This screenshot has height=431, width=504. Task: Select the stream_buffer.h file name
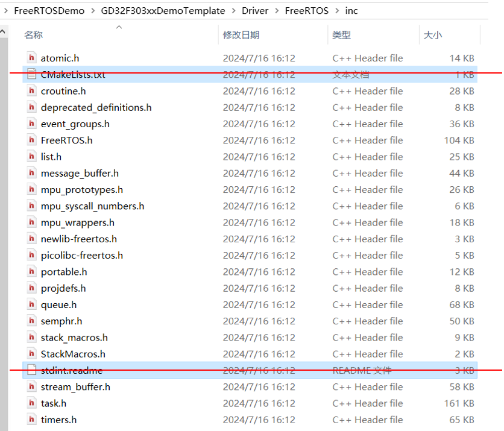click(x=75, y=387)
